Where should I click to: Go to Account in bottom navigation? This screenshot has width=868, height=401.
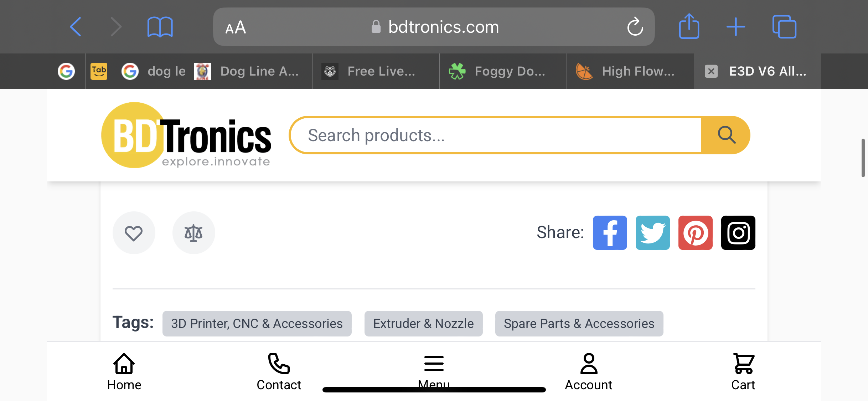(588, 371)
